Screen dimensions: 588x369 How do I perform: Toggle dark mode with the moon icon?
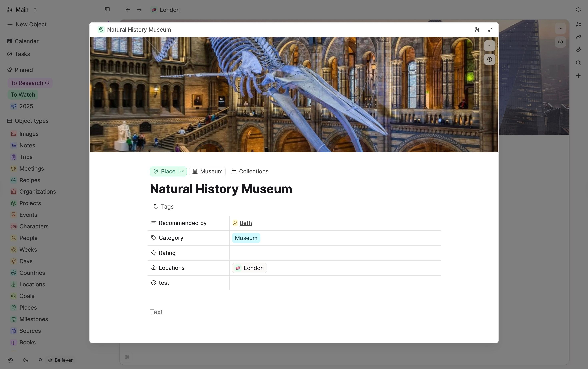tap(26, 360)
